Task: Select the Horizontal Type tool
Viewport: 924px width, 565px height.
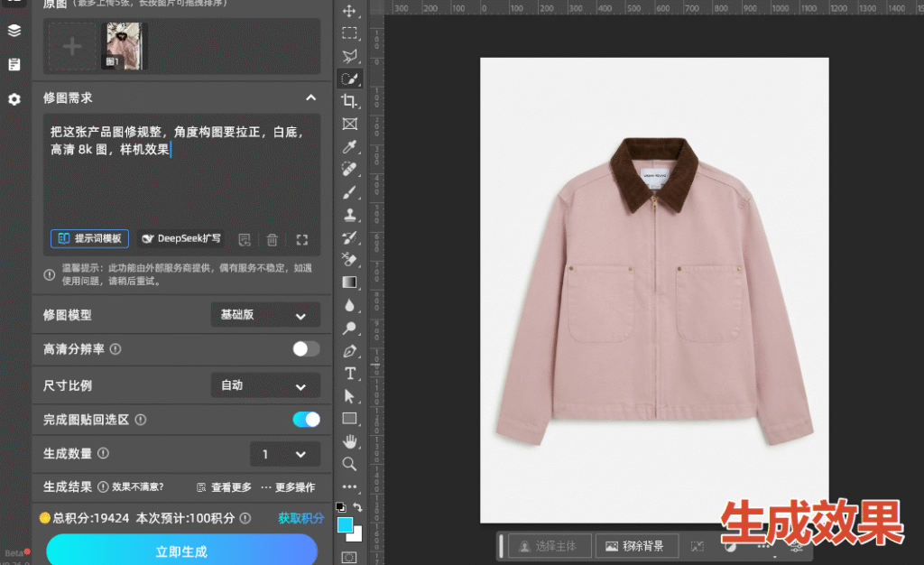Action: pos(349,374)
